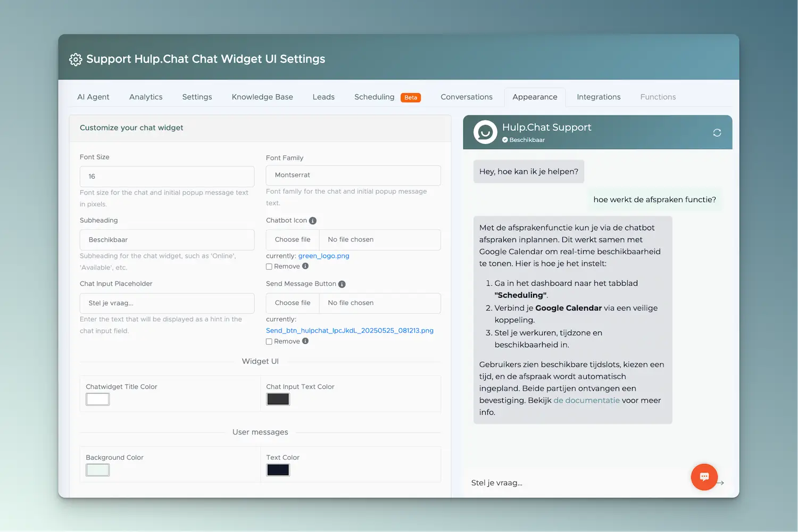Open the Leads tab

323,97
